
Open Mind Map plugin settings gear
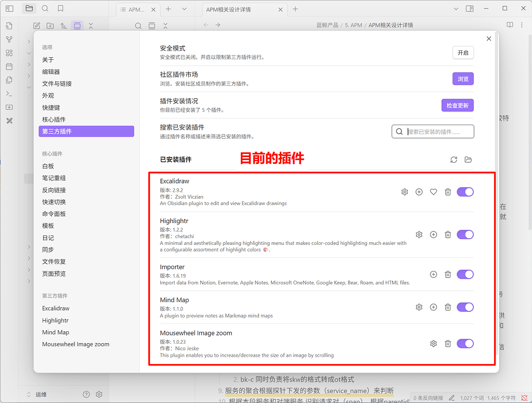tap(419, 307)
